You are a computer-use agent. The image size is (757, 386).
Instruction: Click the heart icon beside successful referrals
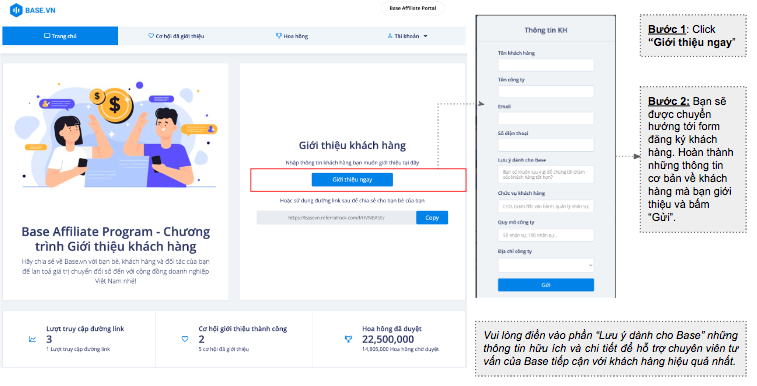pyautogui.click(x=184, y=339)
